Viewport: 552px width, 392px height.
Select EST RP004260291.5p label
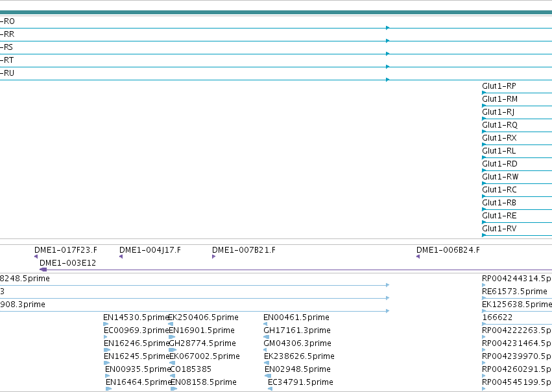[517, 369]
